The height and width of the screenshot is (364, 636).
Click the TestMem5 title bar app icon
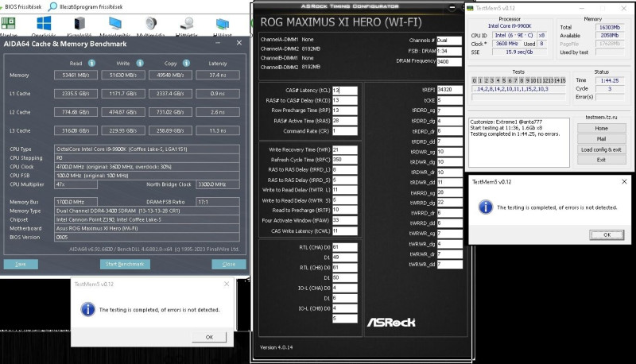[471, 8]
